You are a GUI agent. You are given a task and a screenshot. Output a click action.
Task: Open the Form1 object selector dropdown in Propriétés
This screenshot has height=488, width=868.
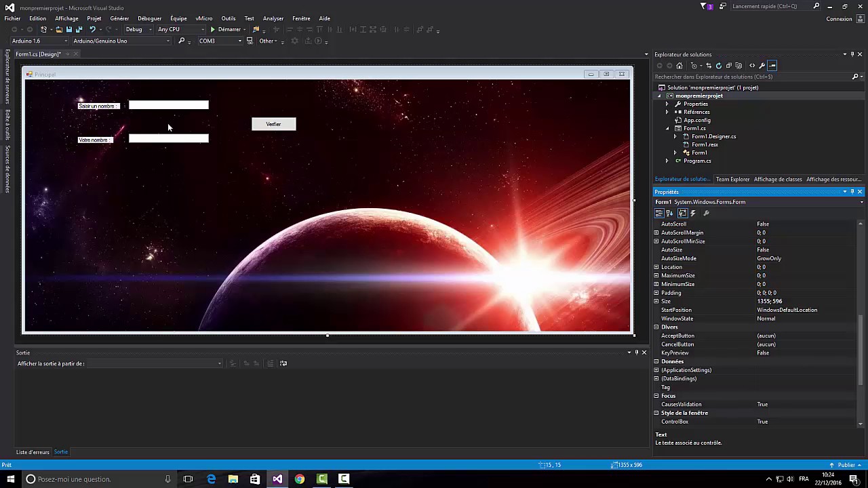(861, 202)
